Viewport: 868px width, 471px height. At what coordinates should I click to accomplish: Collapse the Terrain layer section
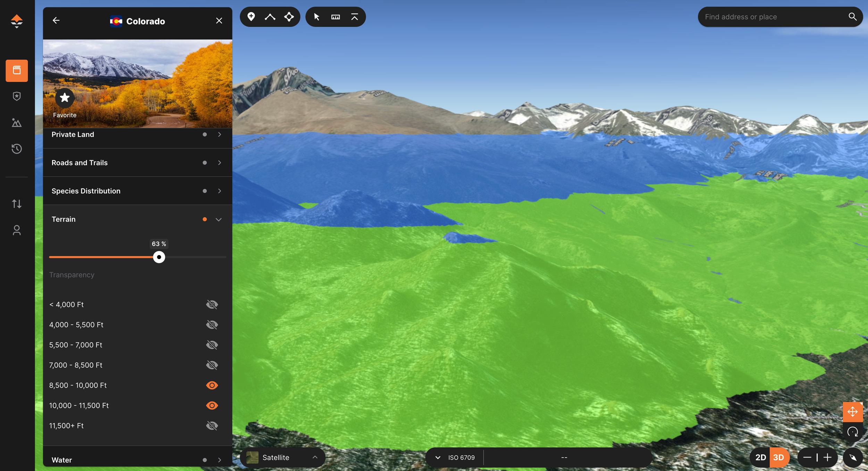coord(219,219)
